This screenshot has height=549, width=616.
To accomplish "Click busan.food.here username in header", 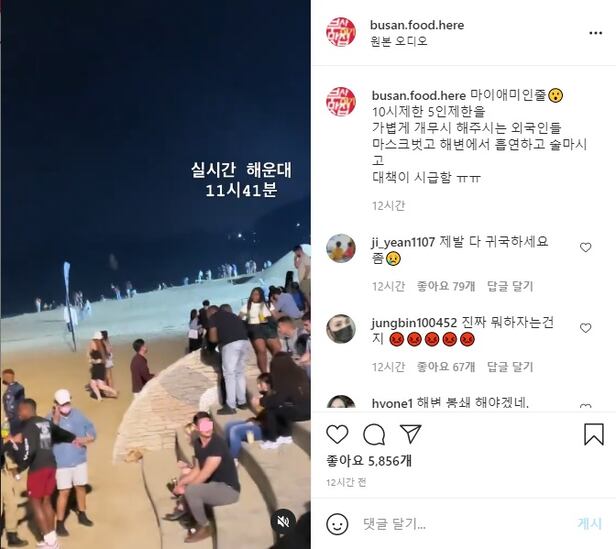I will (417, 25).
